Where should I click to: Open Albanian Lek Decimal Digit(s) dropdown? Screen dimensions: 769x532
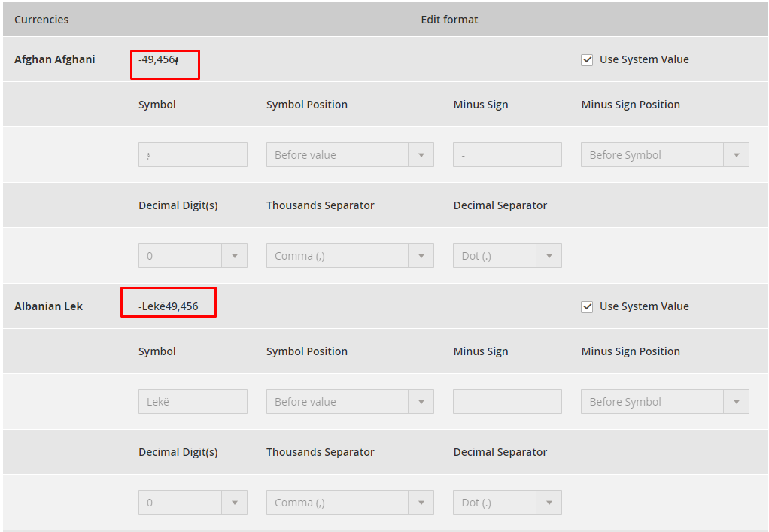click(193, 503)
